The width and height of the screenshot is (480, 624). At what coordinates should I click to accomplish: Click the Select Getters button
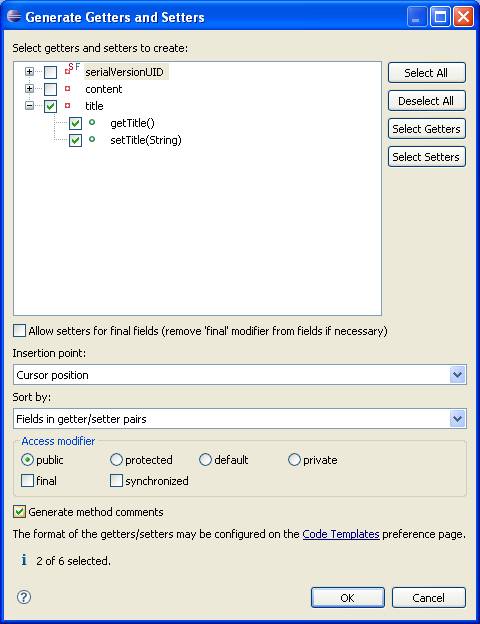pos(427,129)
